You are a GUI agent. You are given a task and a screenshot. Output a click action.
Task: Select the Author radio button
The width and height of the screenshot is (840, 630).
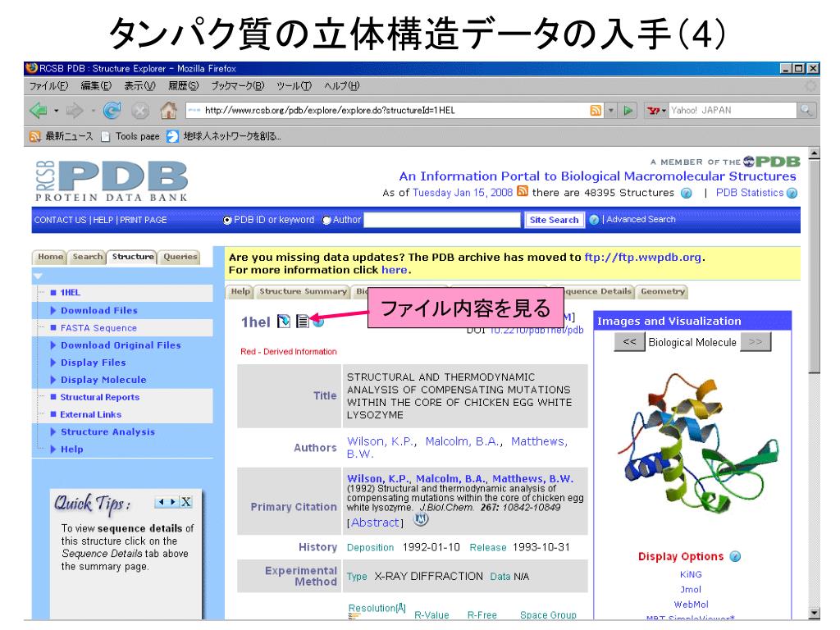(x=326, y=220)
